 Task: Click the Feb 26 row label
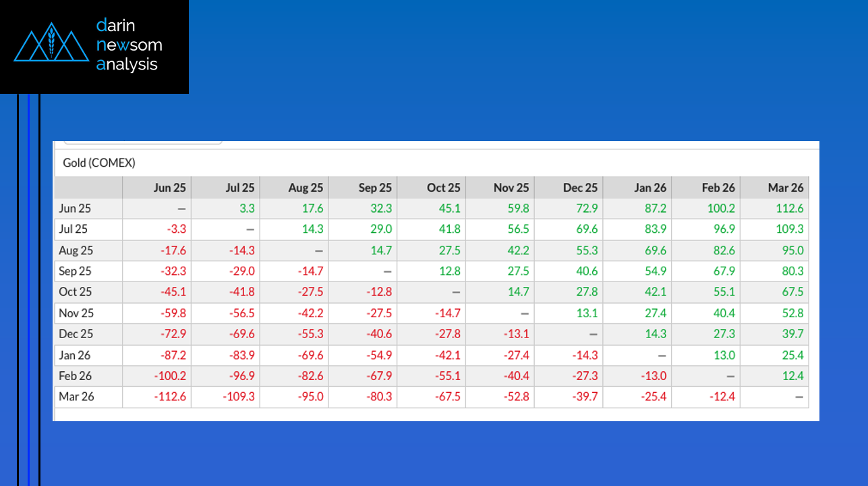[76, 376]
